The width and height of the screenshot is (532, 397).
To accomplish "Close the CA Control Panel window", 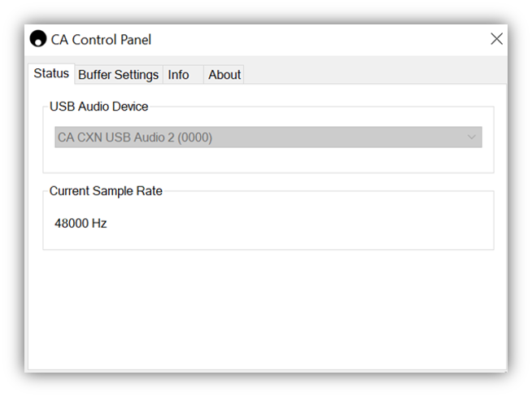I will pyautogui.click(x=496, y=39).
